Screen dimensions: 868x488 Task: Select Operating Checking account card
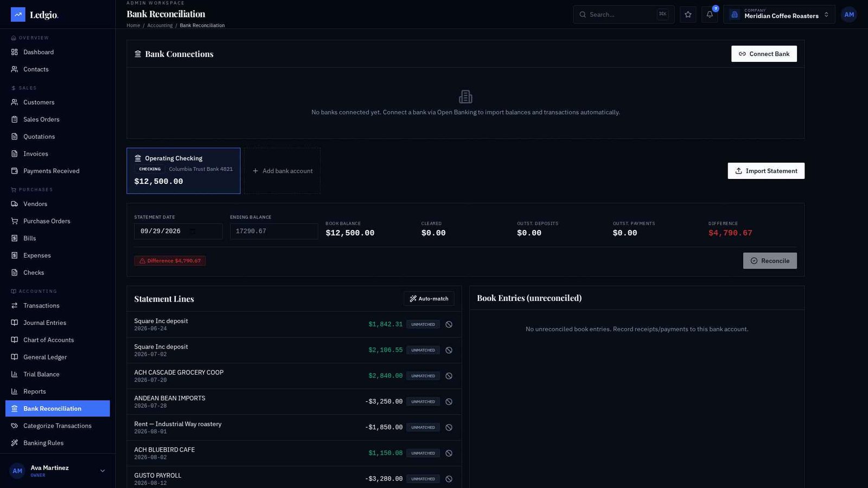click(x=183, y=171)
